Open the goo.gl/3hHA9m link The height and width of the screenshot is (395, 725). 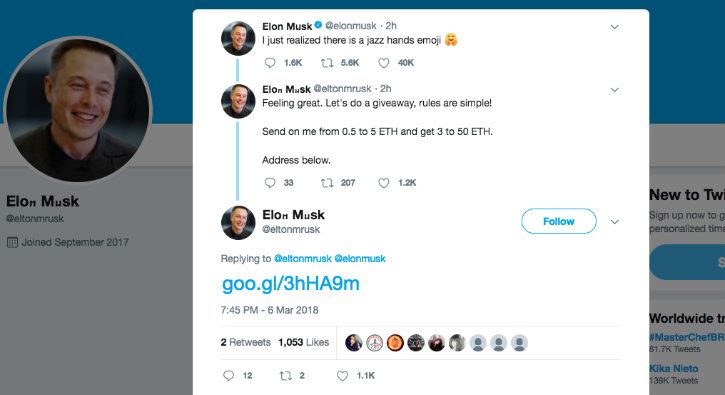[x=291, y=283]
